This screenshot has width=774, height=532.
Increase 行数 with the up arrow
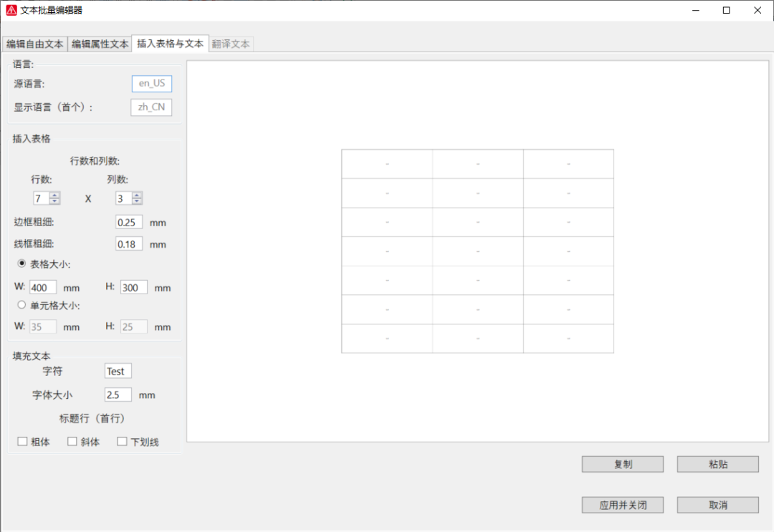pyautogui.click(x=54, y=195)
